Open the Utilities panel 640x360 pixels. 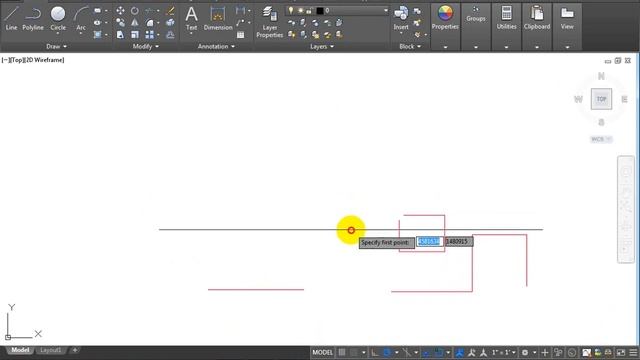(x=506, y=18)
